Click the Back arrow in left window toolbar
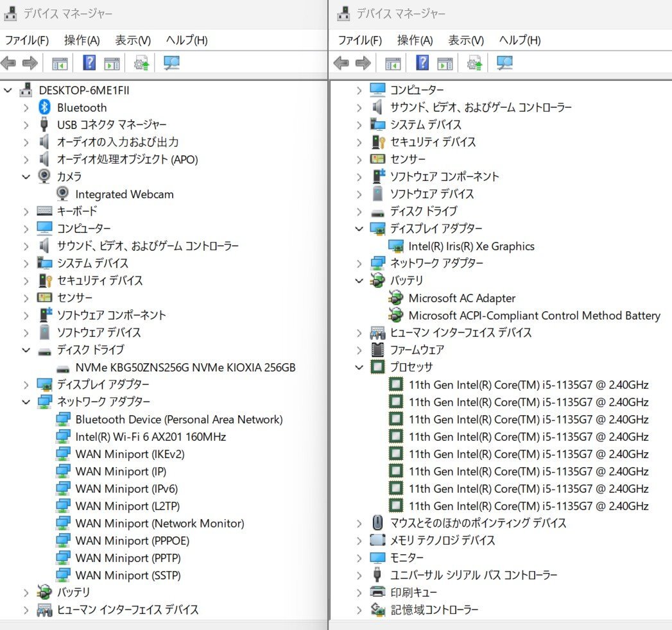The width and height of the screenshot is (672, 630). coord(9,63)
